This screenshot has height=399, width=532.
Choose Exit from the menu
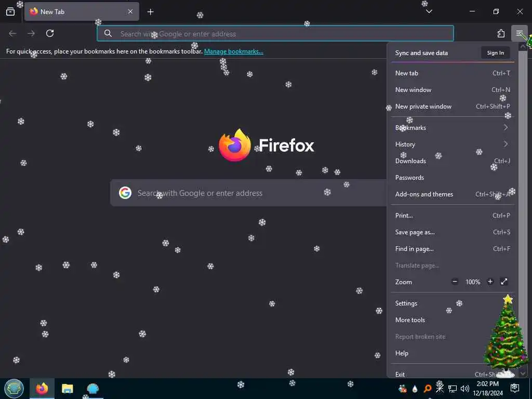click(x=453, y=374)
